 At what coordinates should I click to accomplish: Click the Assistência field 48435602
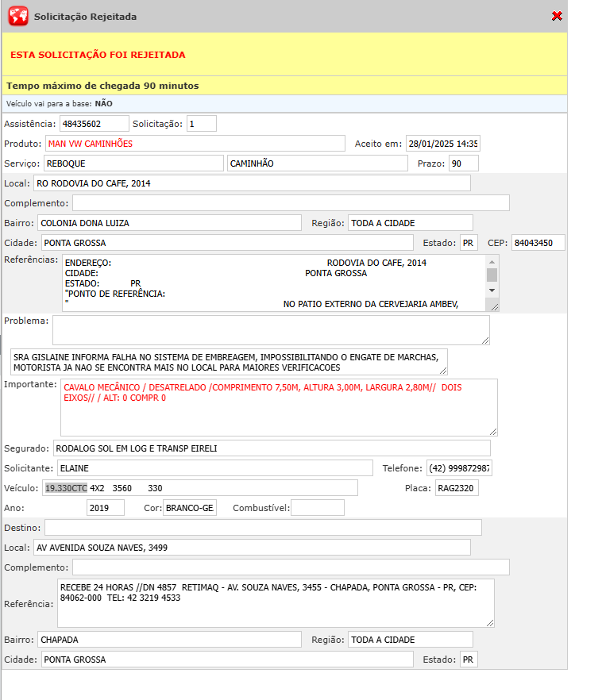click(x=95, y=124)
